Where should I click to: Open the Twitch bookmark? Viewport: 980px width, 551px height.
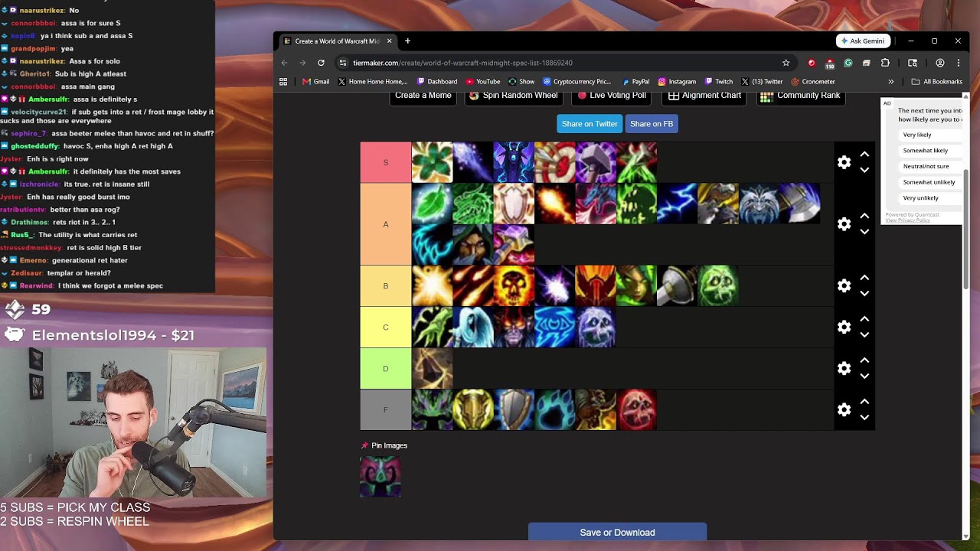[x=719, y=82]
